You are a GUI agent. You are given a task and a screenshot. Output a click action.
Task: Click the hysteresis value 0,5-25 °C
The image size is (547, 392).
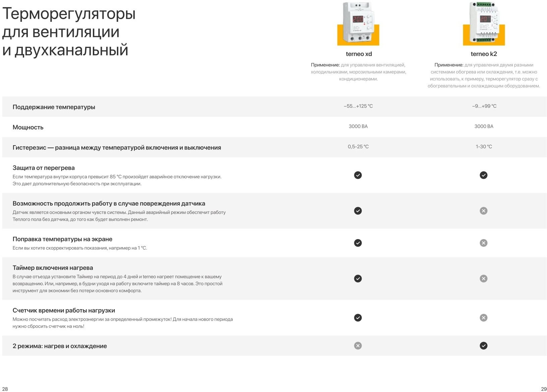[x=358, y=147]
